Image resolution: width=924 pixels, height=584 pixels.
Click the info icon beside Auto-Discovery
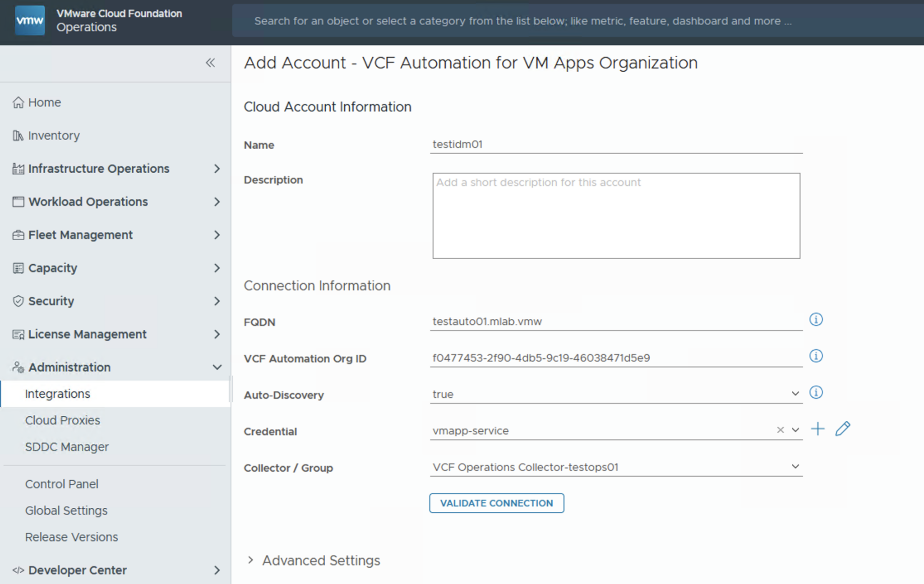tap(816, 392)
